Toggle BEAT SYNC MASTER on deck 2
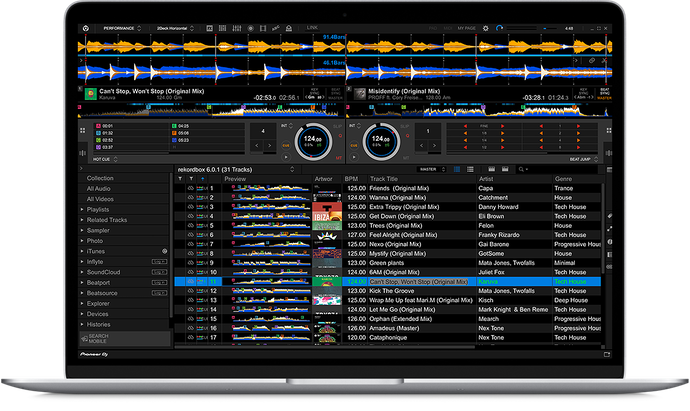Viewport: 690px width, 411px height. point(605,93)
